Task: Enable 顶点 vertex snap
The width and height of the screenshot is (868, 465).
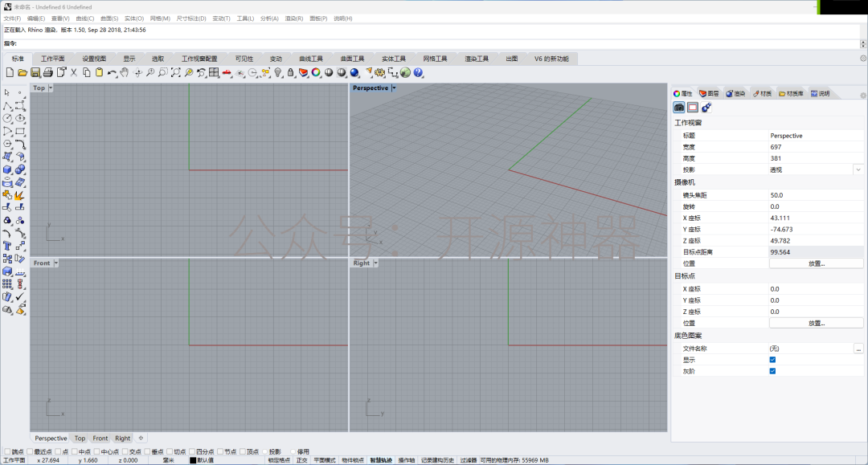Action: pos(243,451)
